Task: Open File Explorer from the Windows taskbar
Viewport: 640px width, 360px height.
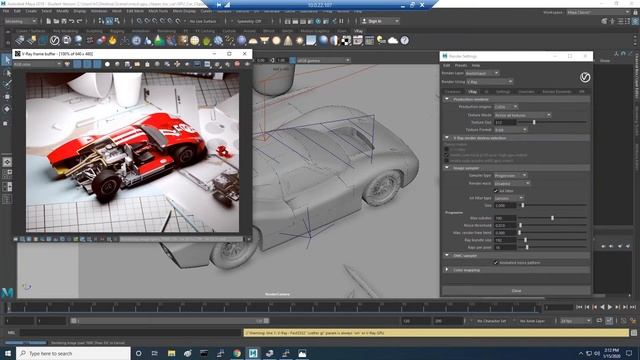Action: coord(171,353)
